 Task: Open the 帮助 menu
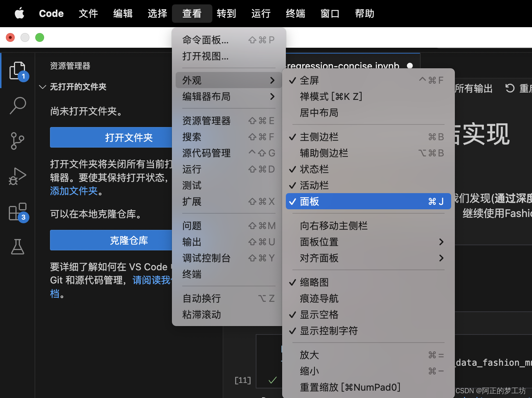click(364, 14)
